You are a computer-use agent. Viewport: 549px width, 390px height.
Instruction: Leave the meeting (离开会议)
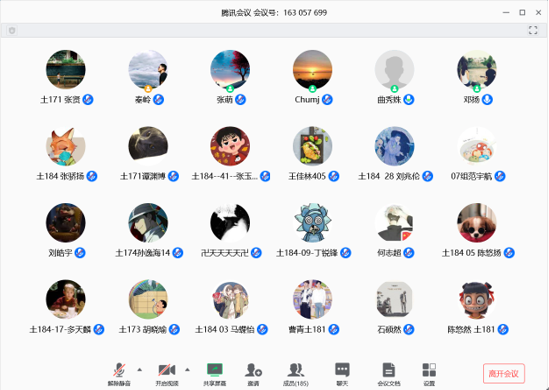(x=503, y=374)
